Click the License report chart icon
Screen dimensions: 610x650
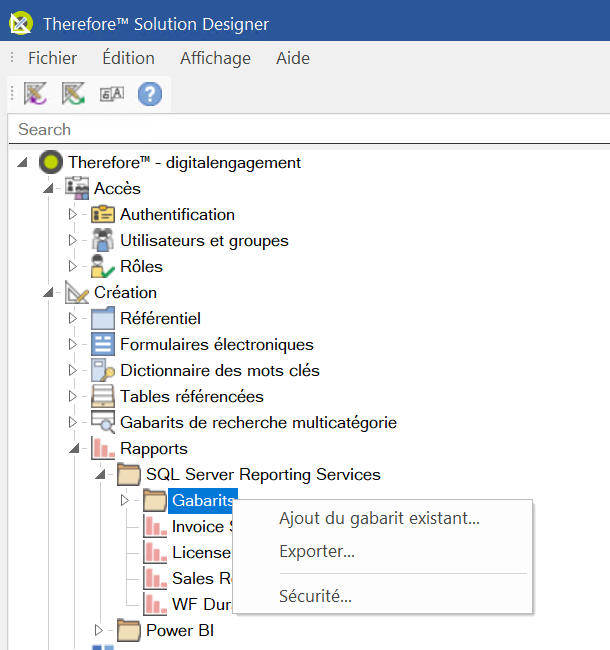pos(155,552)
